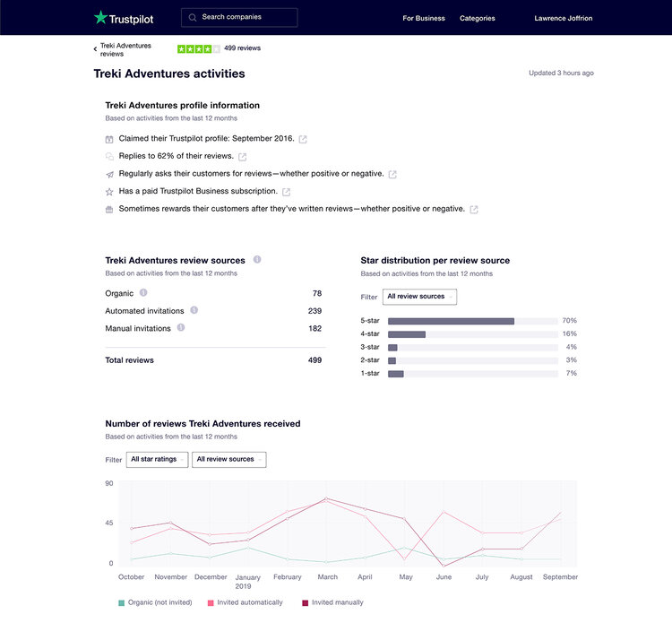
Task: Open the All star ratings filter dropdown
Action: 158,460
